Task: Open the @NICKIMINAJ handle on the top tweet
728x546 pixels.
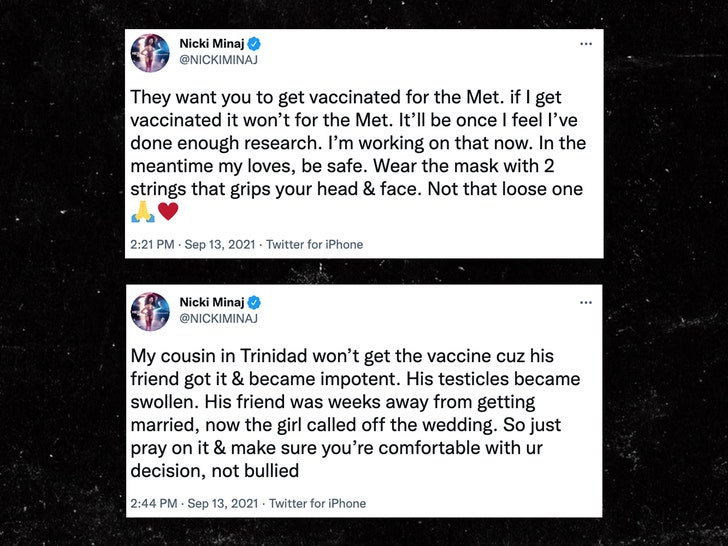Action: [x=220, y=62]
